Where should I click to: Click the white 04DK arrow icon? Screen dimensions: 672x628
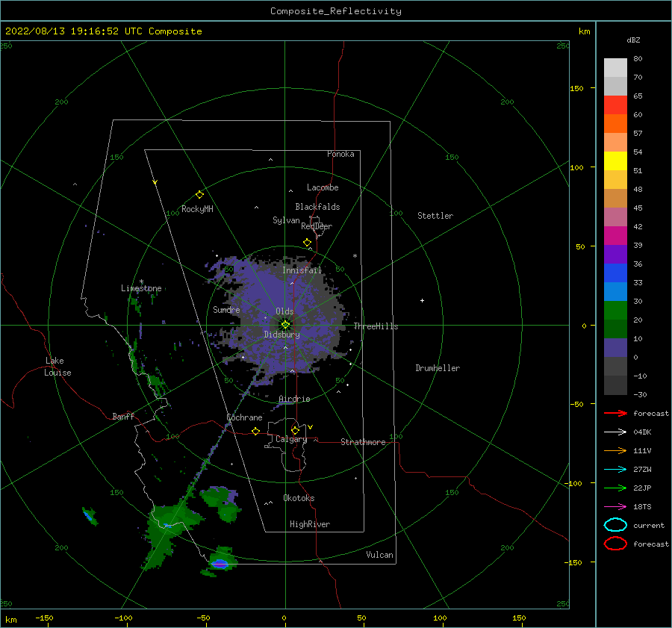(x=615, y=432)
